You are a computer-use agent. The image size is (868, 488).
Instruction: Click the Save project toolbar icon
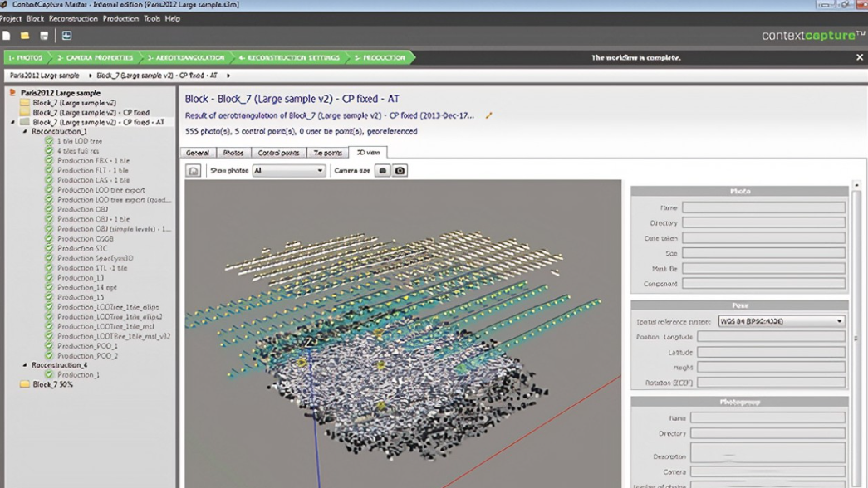click(44, 36)
